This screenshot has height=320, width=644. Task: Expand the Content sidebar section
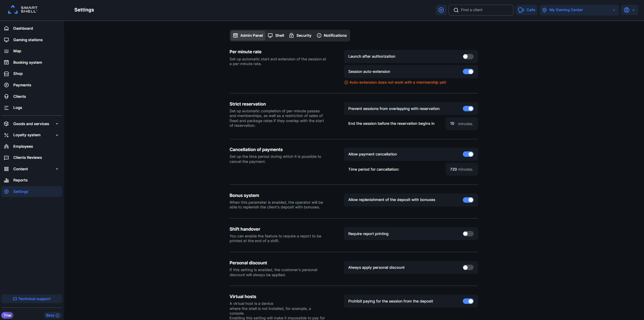point(31,169)
